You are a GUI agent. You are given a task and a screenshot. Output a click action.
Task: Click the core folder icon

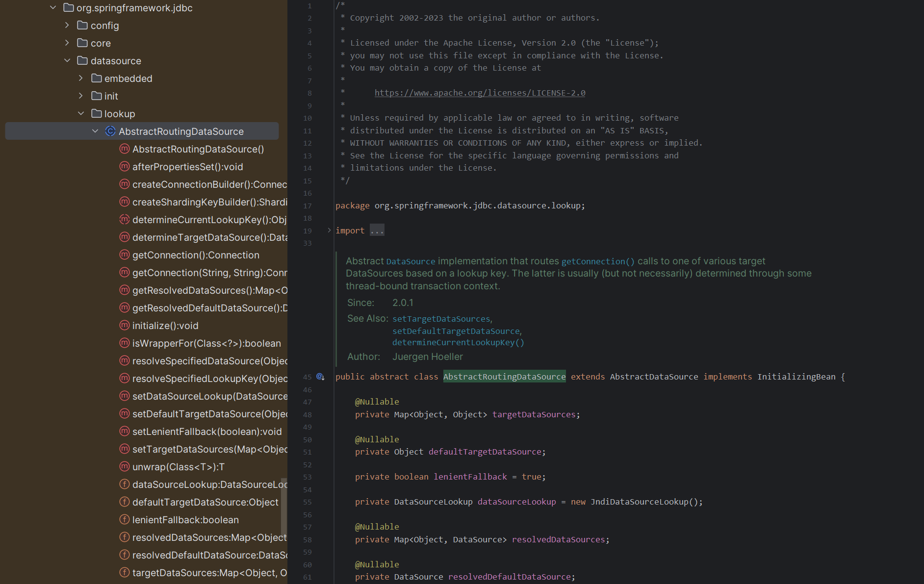[x=82, y=43]
